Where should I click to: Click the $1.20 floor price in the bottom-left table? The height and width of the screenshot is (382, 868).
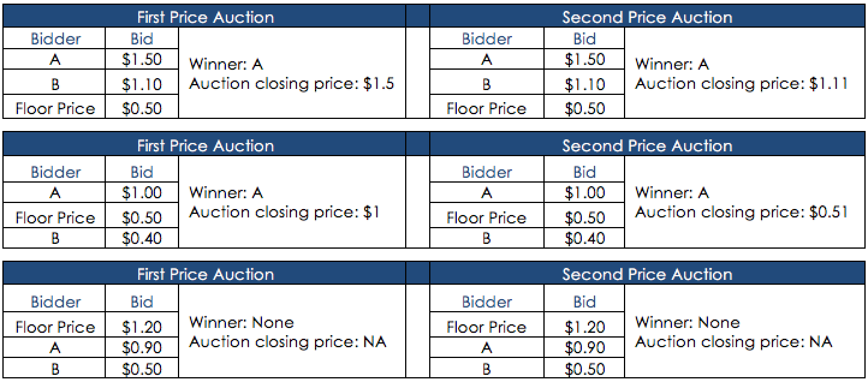point(142,327)
